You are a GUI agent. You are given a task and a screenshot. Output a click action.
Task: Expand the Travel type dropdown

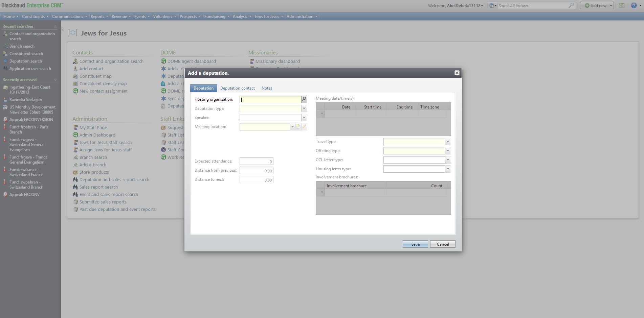coord(448,142)
